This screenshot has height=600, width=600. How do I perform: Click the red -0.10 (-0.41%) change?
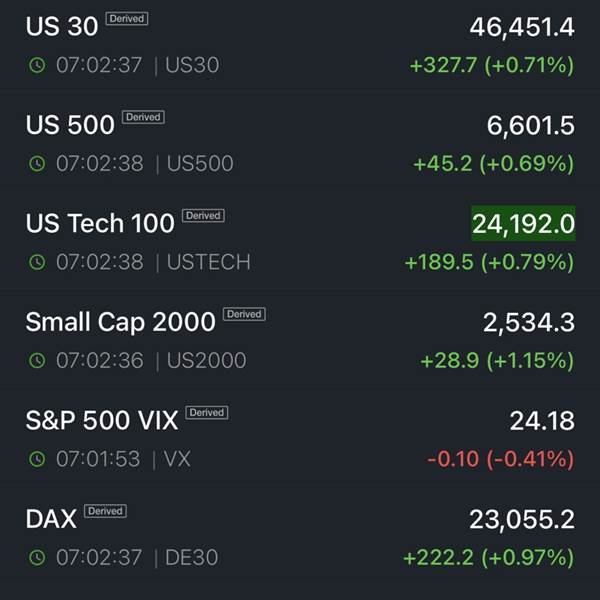click(500, 459)
